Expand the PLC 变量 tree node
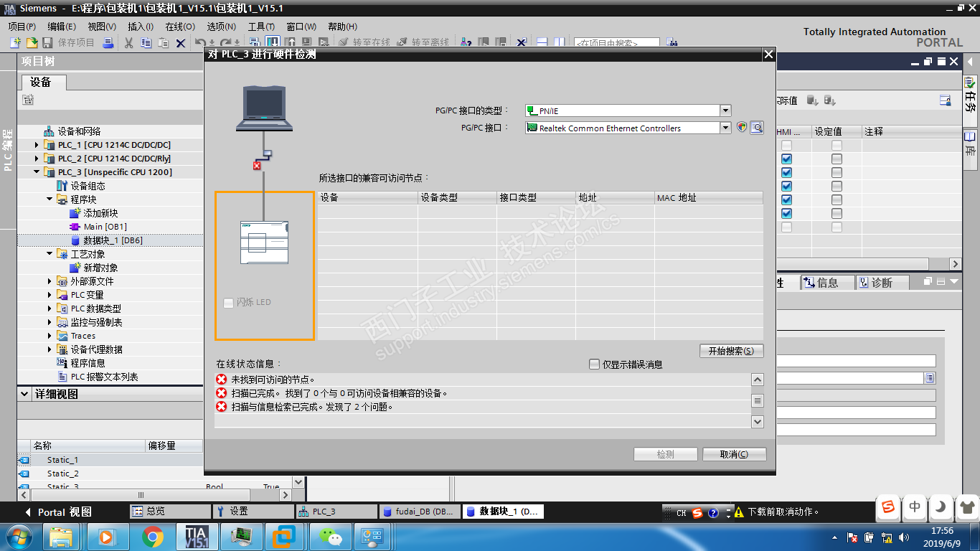Viewport: 980px width, 551px height. (x=50, y=295)
